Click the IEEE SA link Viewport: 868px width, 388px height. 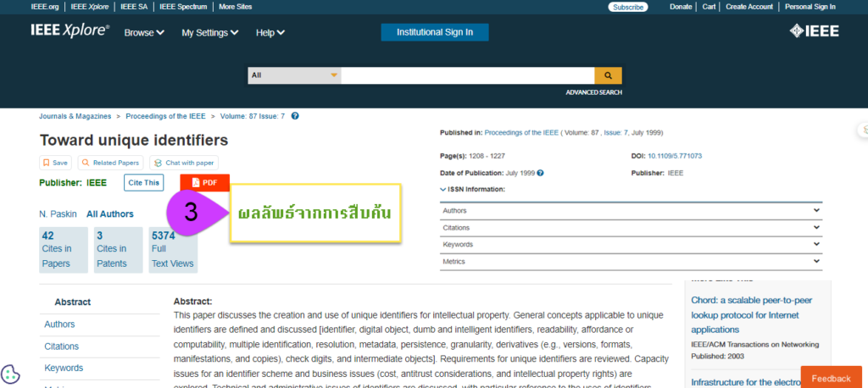[135, 7]
